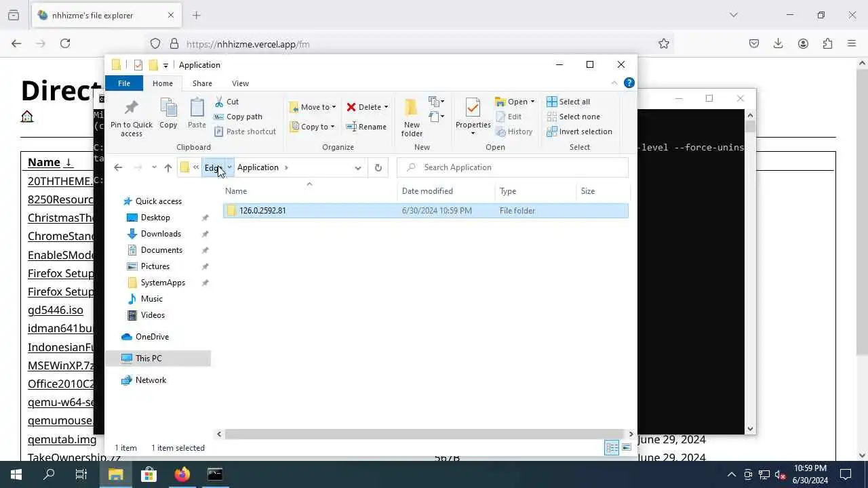This screenshot has width=868, height=488.
Task: Collapse the Explorer ribbon
Action: (614, 83)
